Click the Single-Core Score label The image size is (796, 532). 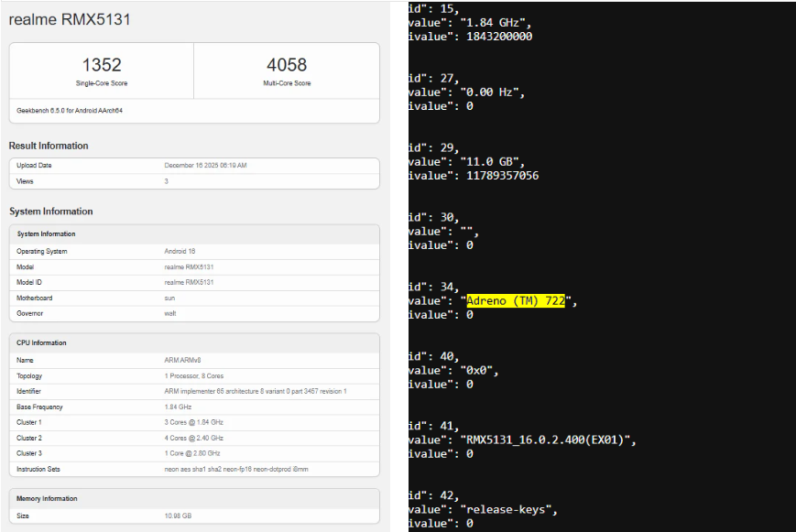click(x=102, y=83)
